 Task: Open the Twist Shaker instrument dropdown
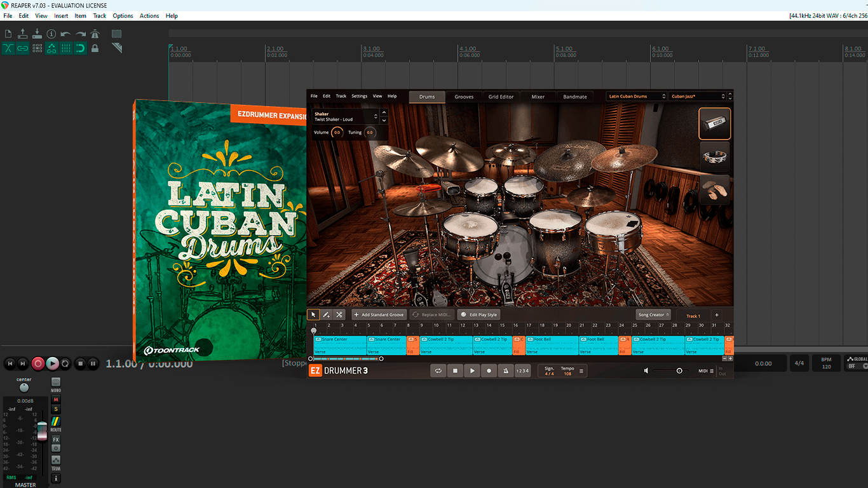(346, 117)
